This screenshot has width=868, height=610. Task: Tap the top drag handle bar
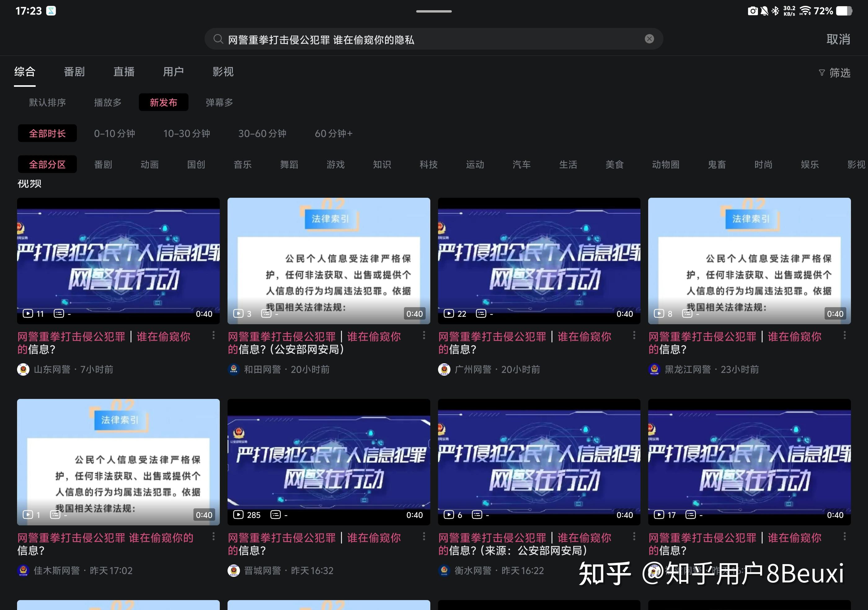(x=434, y=11)
